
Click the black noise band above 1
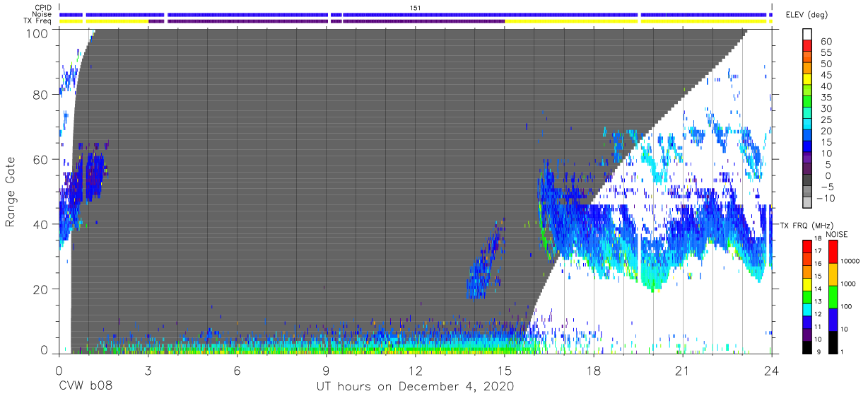[x=833, y=341]
